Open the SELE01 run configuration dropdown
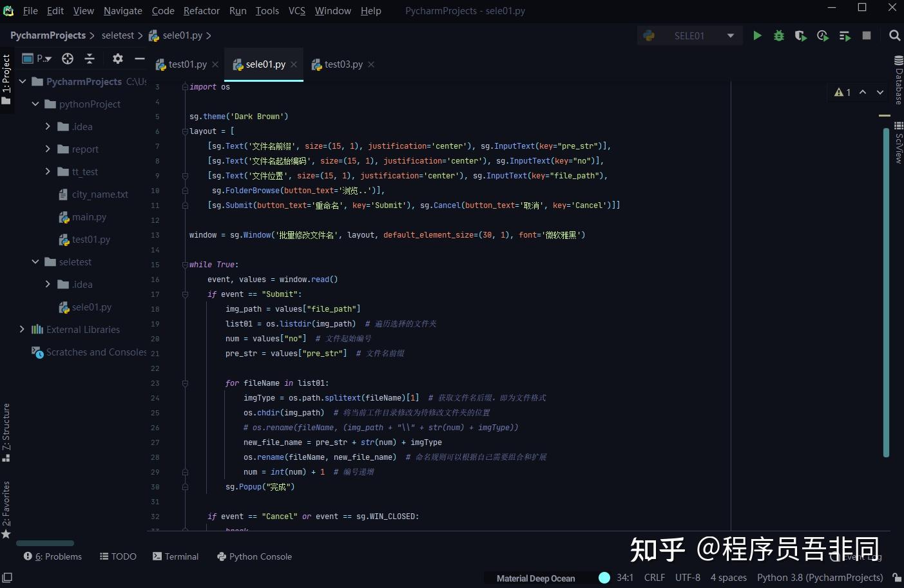 pos(730,35)
